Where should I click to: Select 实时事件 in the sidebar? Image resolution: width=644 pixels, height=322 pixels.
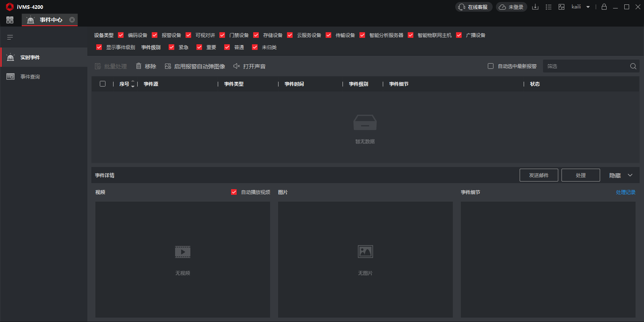(30, 58)
